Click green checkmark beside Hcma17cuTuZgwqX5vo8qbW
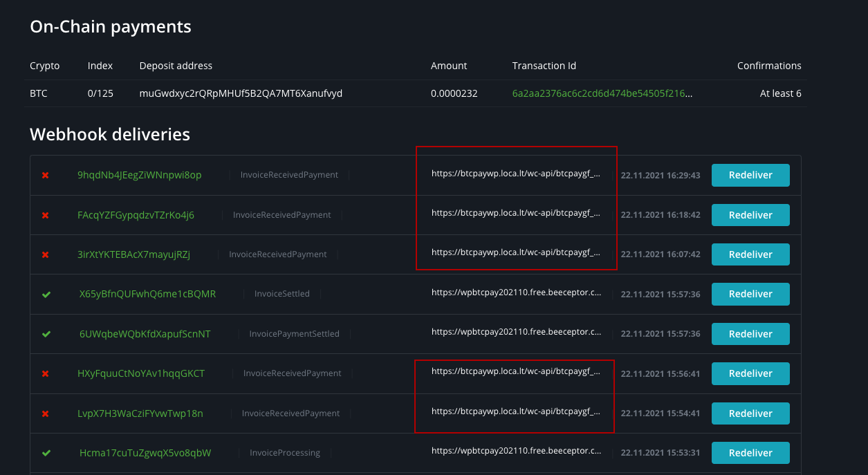This screenshot has height=475, width=868. click(x=46, y=453)
